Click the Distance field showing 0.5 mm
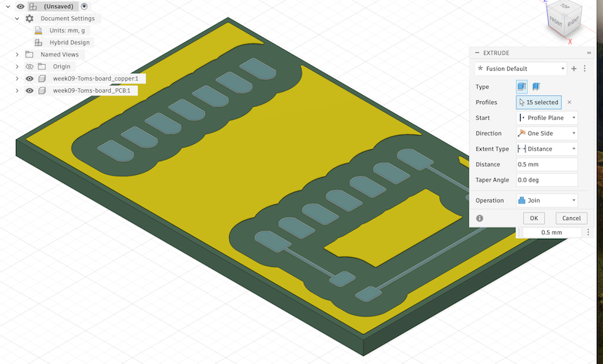The image size is (603, 364). pos(546,164)
